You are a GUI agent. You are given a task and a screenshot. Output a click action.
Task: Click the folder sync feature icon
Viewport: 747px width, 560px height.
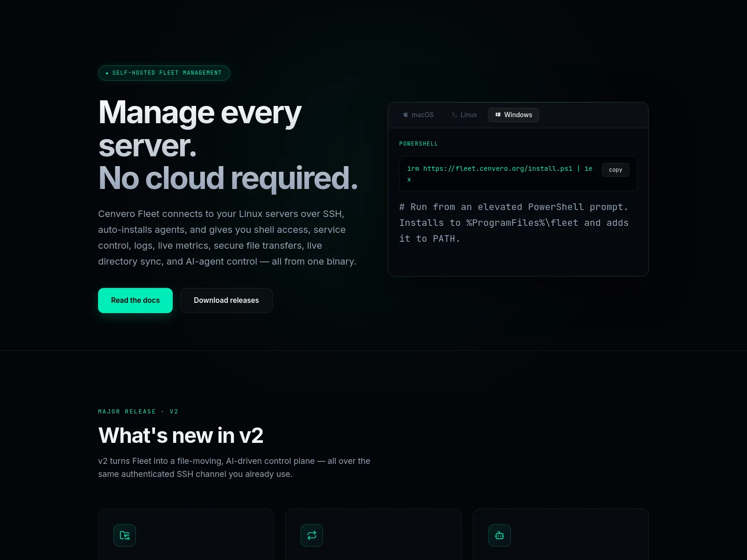(125, 535)
